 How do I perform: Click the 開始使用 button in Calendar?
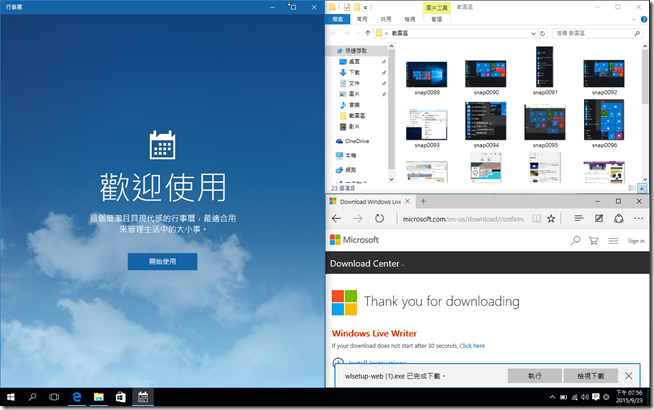pos(162,262)
